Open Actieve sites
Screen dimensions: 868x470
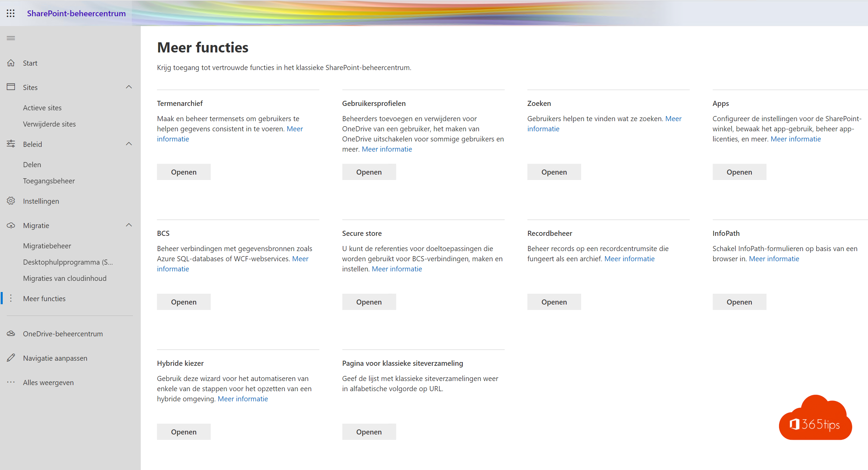coord(42,108)
